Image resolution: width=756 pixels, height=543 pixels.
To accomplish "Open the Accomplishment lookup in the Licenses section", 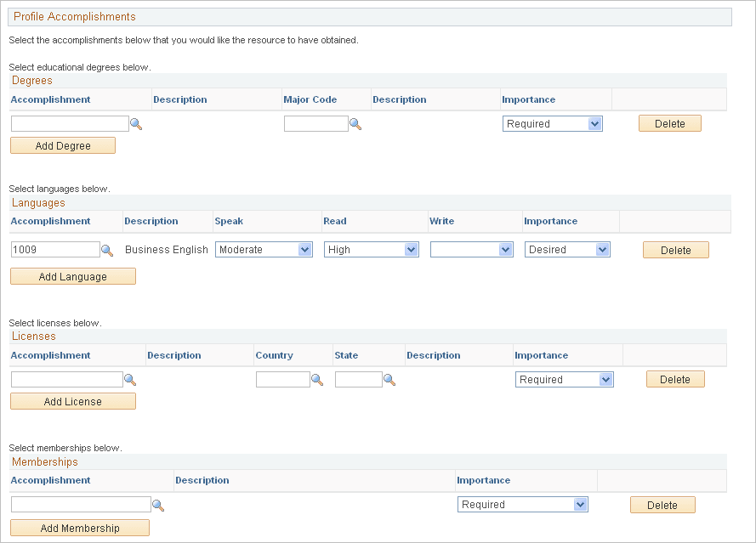I will pos(130,379).
